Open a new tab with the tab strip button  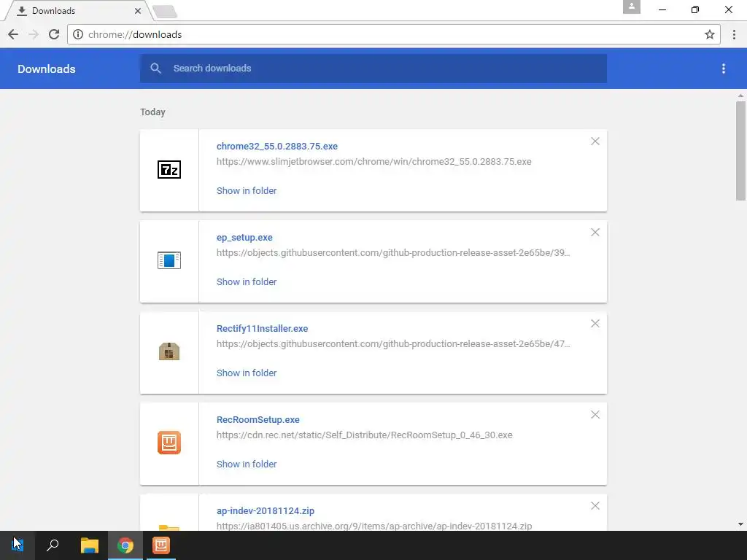(166, 12)
